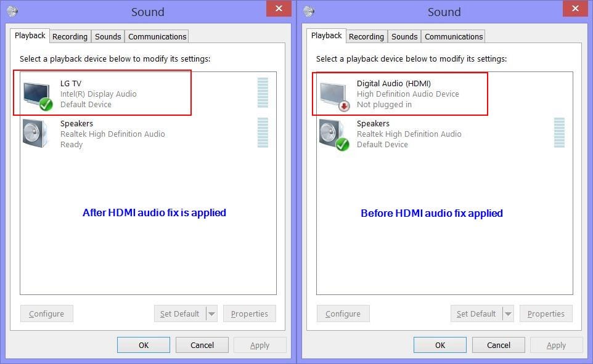
Task: Click speaker title bar icon in left Sound window
Action: tap(12, 11)
